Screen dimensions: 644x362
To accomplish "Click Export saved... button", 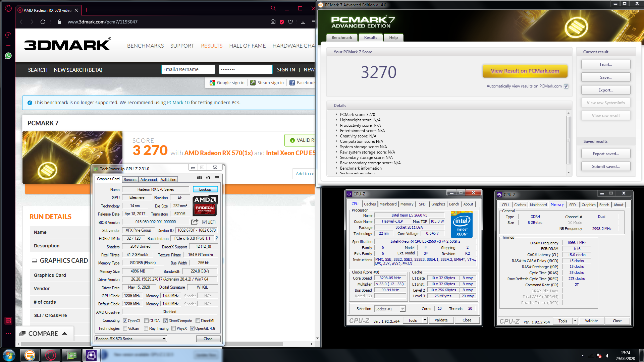I will click(606, 154).
